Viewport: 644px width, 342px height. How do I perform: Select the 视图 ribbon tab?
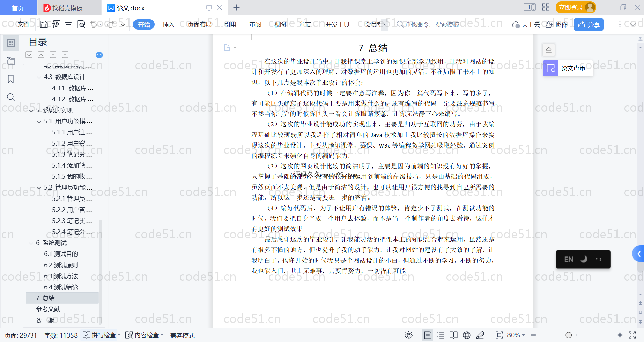[x=280, y=24]
